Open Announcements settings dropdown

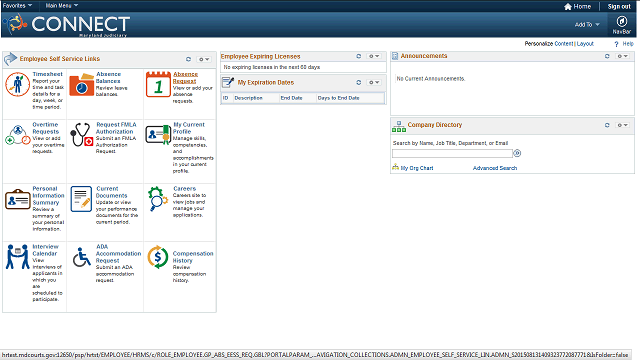tap(622, 56)
